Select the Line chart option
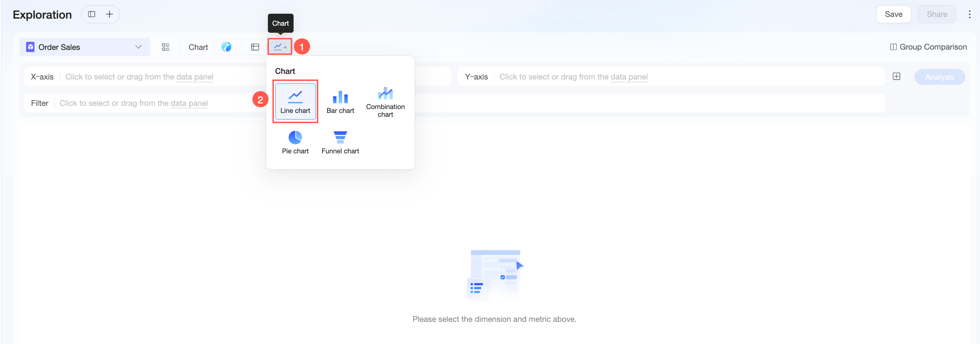 tap(295, 102)
